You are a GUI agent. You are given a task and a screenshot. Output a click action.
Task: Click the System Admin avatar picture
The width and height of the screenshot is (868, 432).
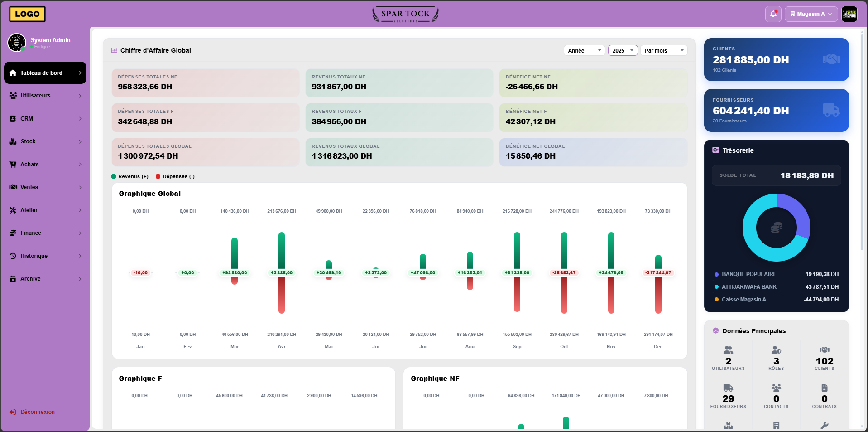tap(17, 43)
